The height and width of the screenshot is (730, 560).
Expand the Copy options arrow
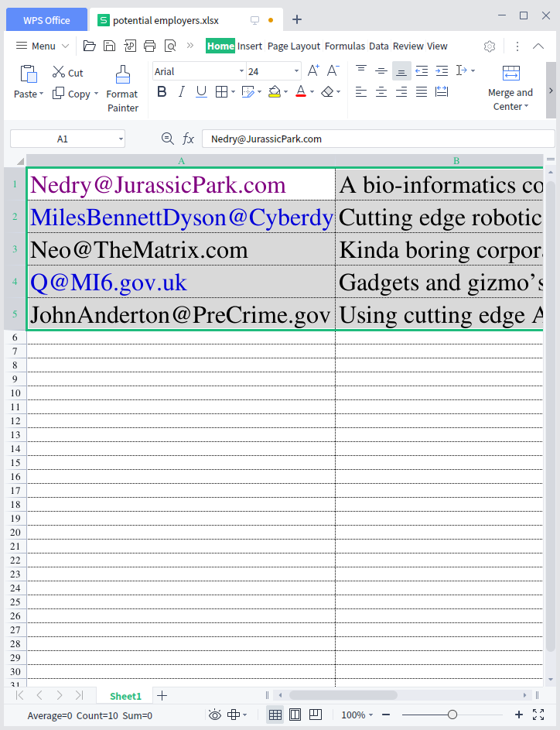coord(96,94)
